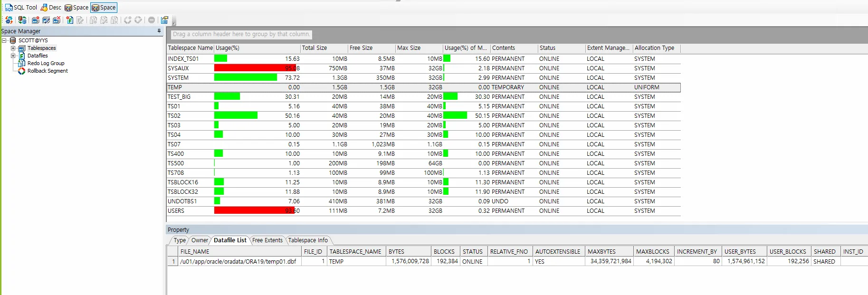
Task: Click the highlighted active Space tab
Action: (104, 8)
